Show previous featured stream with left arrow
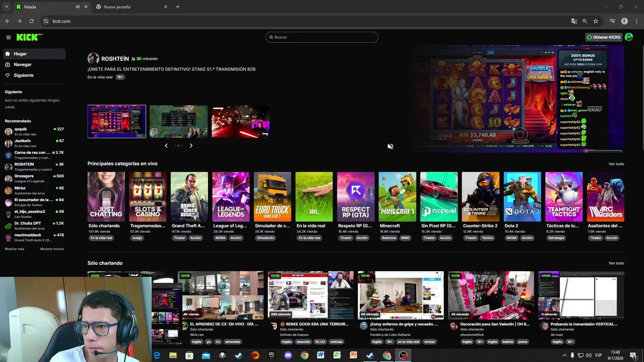644x362 pixels. click(x=166, y=146)
